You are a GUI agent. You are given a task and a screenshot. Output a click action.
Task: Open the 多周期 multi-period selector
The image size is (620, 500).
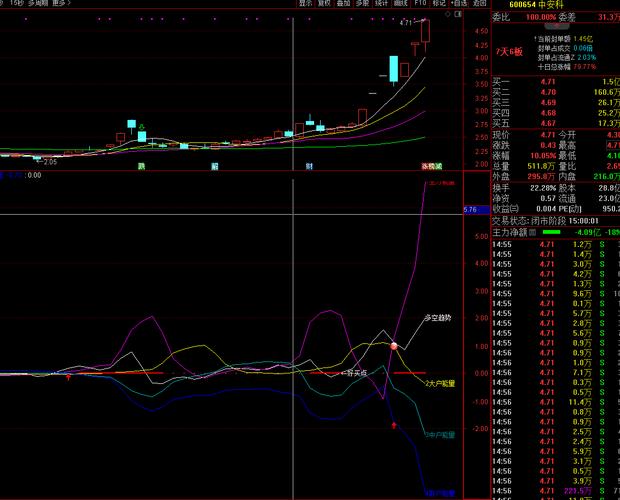point(38,4)
